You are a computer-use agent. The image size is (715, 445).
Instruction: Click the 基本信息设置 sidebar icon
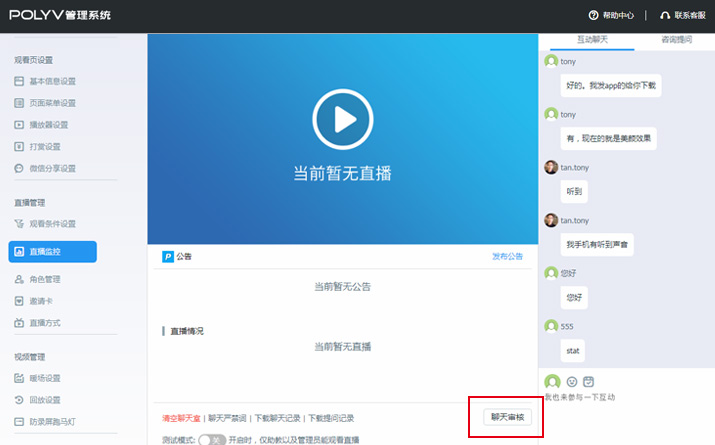point(19,81)
